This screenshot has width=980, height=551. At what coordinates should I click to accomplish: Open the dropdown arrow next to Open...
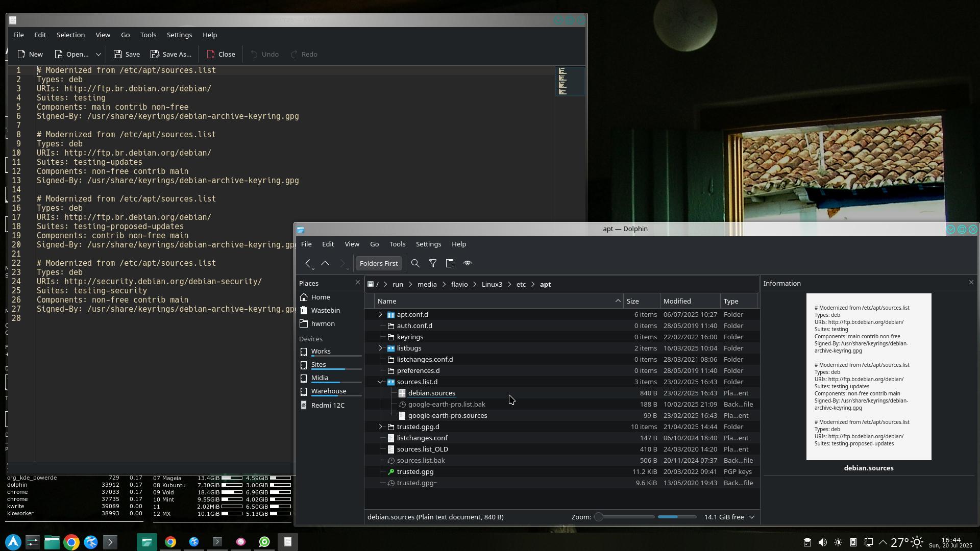tap(98, 54)
